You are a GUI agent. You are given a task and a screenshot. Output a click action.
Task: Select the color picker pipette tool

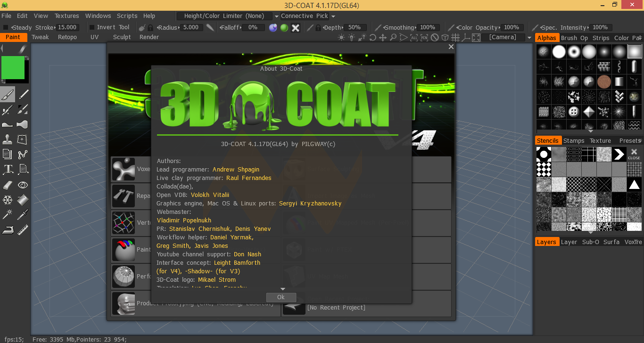[23, 214]
